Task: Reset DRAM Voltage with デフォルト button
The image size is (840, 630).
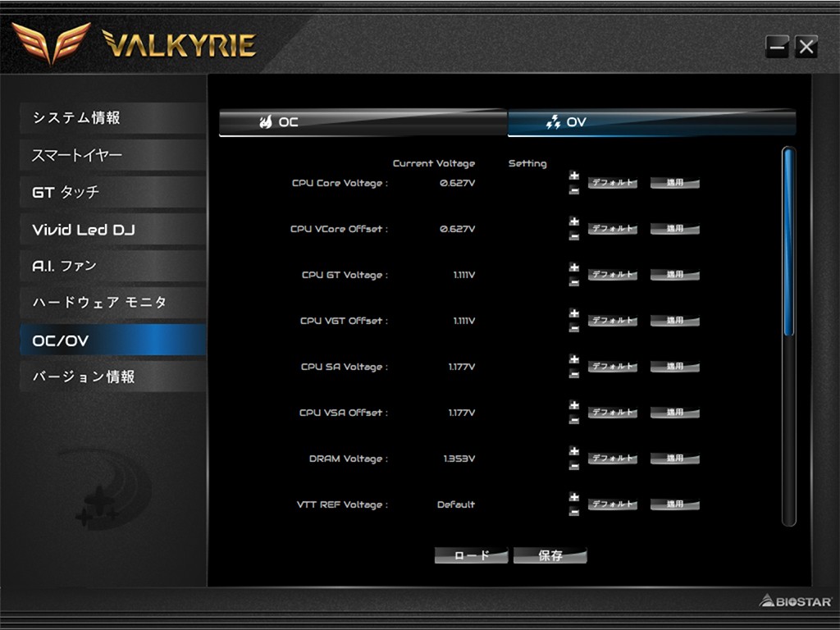Action: 613,459
